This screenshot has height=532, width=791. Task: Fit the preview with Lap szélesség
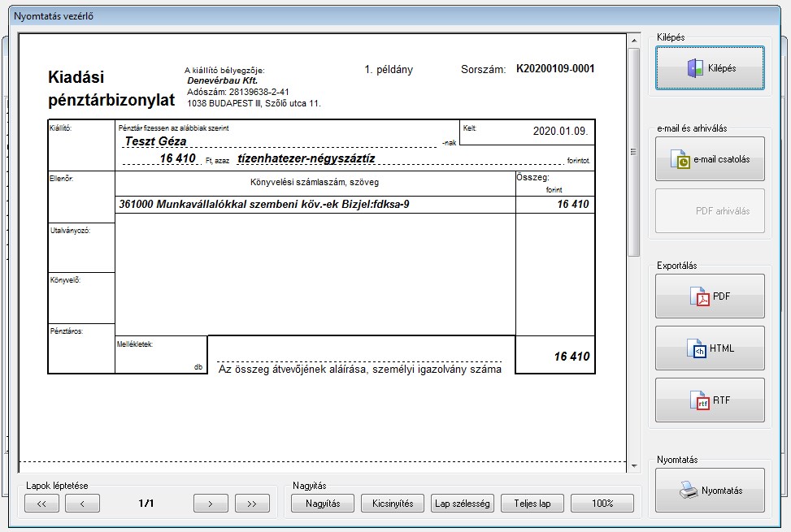[x=463, y=504]
